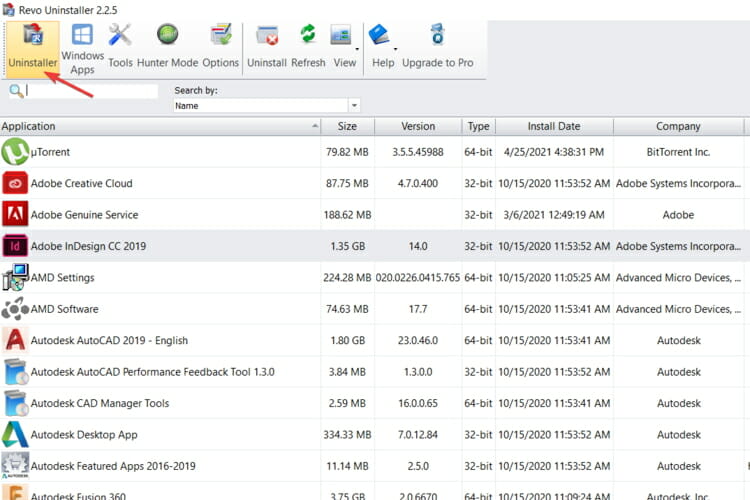Viewport: 750px width, 500px height.
Task: Select the Adobe InDesign CC 2019 icon
Action: (15, 246)
